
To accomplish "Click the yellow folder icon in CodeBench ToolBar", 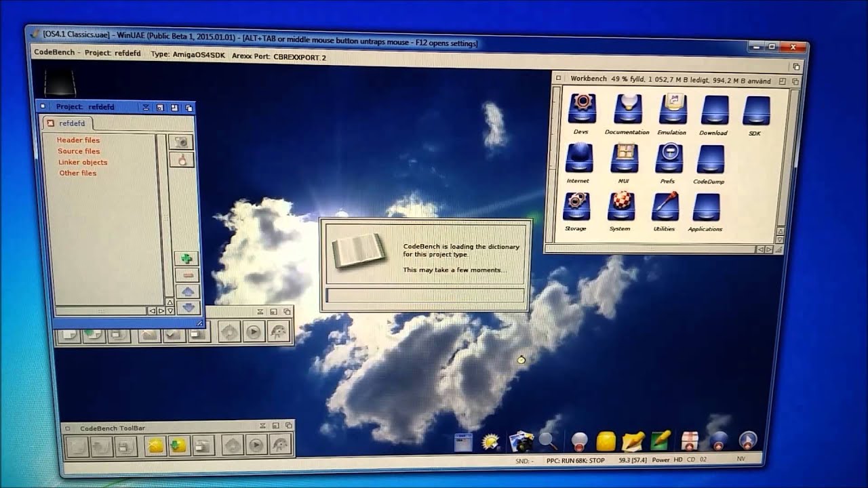I will click(x=155, y=445).
